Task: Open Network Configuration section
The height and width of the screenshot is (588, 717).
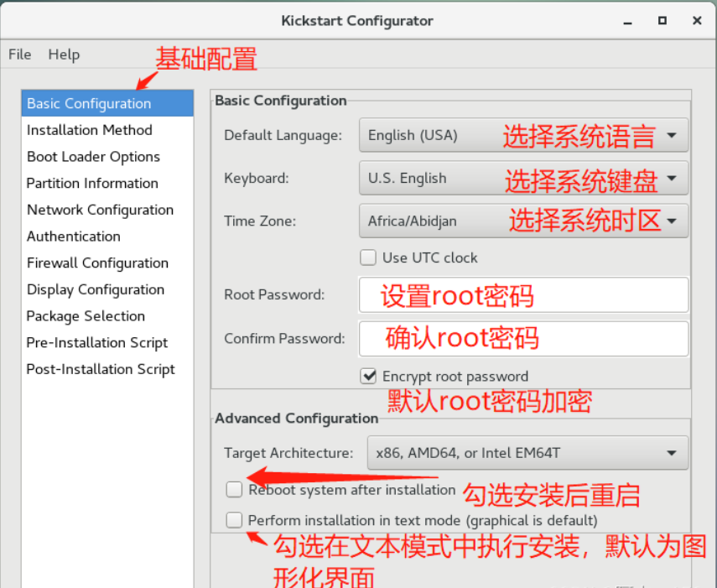Action: point(107,210)
